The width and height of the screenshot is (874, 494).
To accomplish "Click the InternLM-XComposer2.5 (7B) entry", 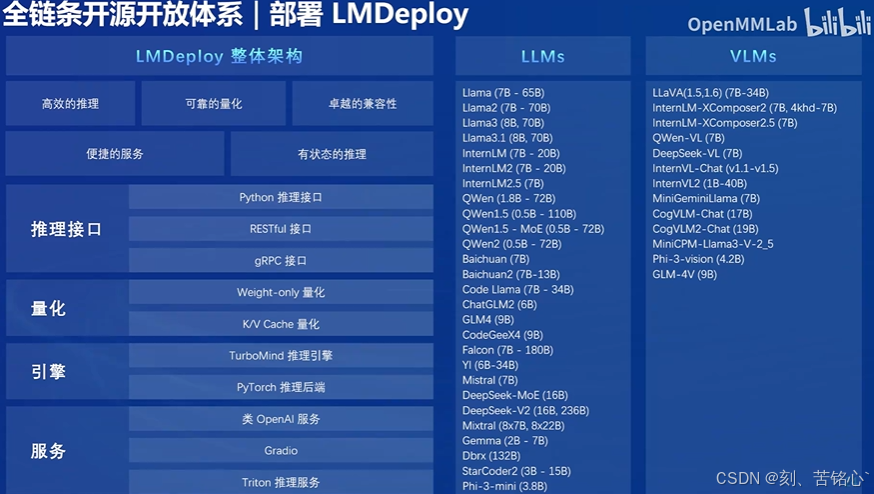I will pos(725,123).
